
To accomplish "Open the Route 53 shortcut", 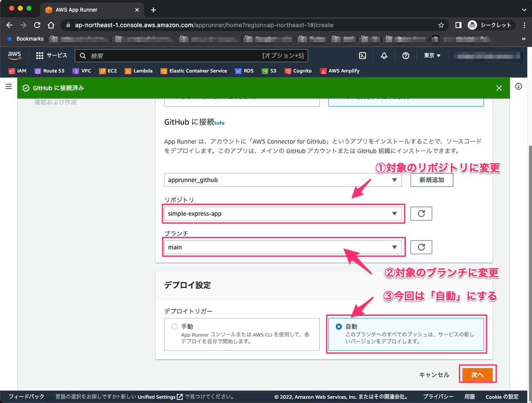I will (49, 71).
